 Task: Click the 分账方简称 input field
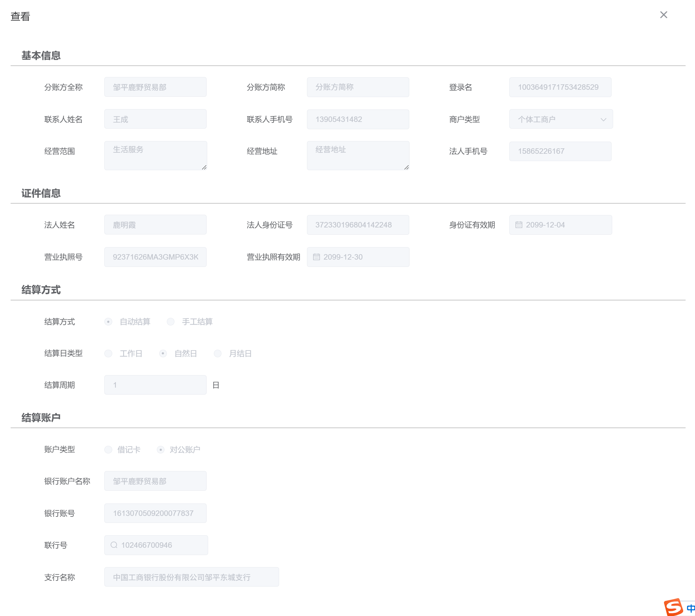click(x=358, y=87)
